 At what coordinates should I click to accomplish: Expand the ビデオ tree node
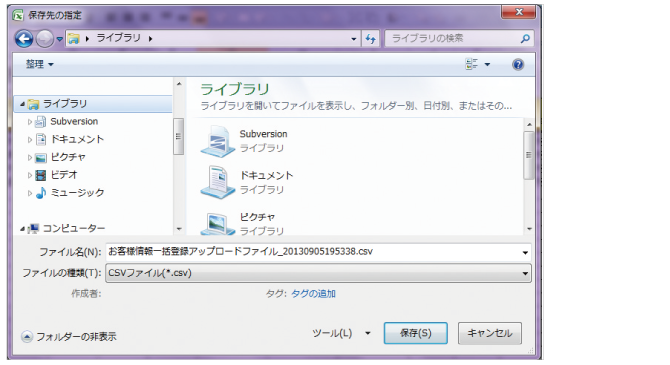[29, 175]
